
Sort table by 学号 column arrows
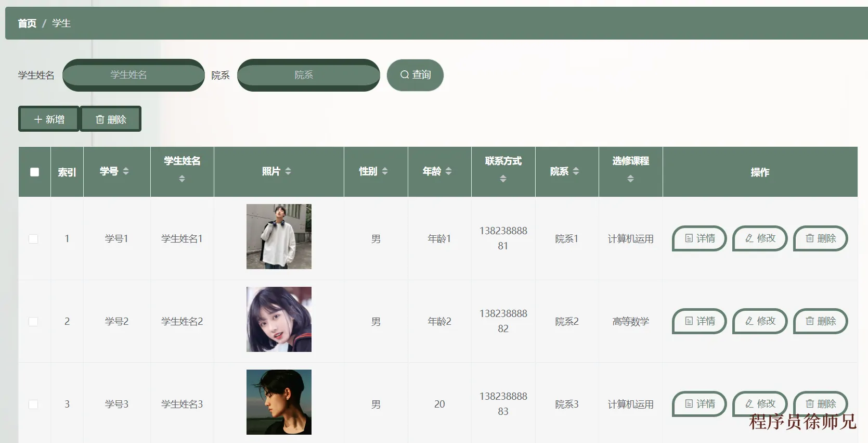[x=126, y=171]
